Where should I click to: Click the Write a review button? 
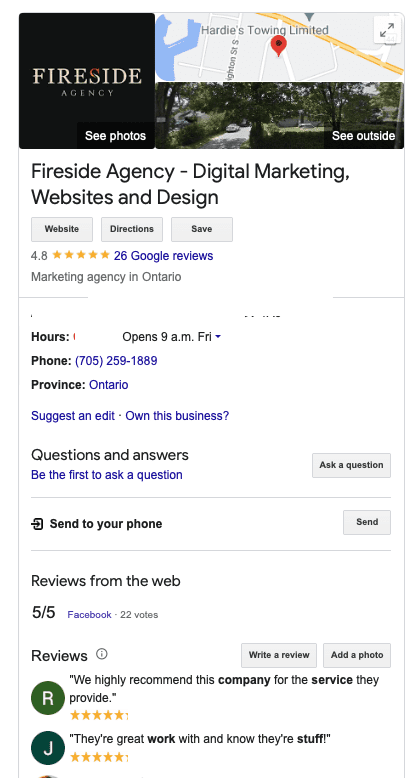(279, 655)
